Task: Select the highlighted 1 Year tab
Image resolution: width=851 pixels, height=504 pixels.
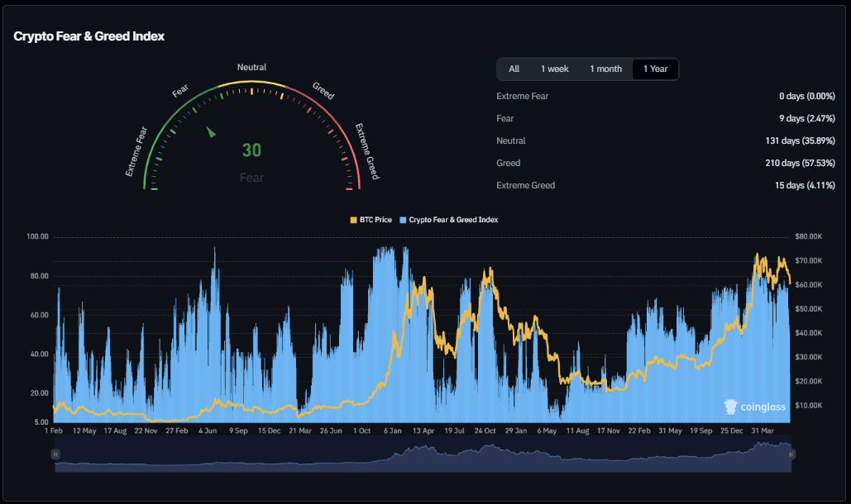Action: (x=655, y=69)
